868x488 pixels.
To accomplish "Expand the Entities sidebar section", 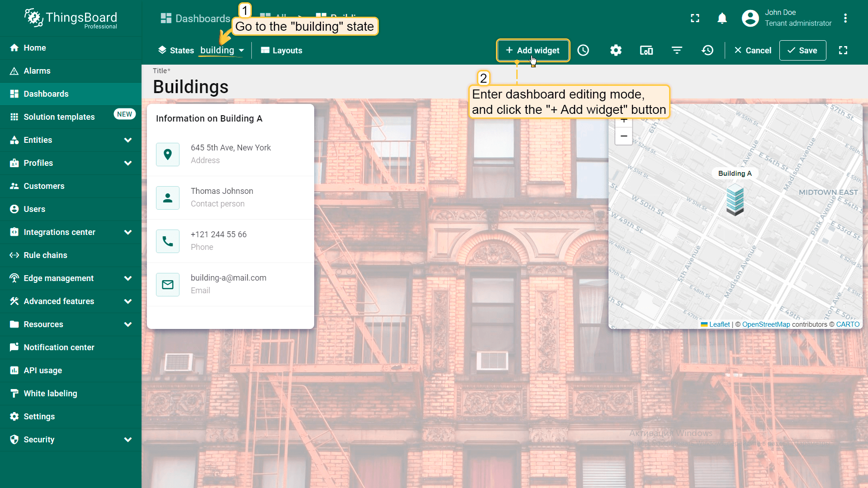I will pyautogui.click(x=128, y=140).
